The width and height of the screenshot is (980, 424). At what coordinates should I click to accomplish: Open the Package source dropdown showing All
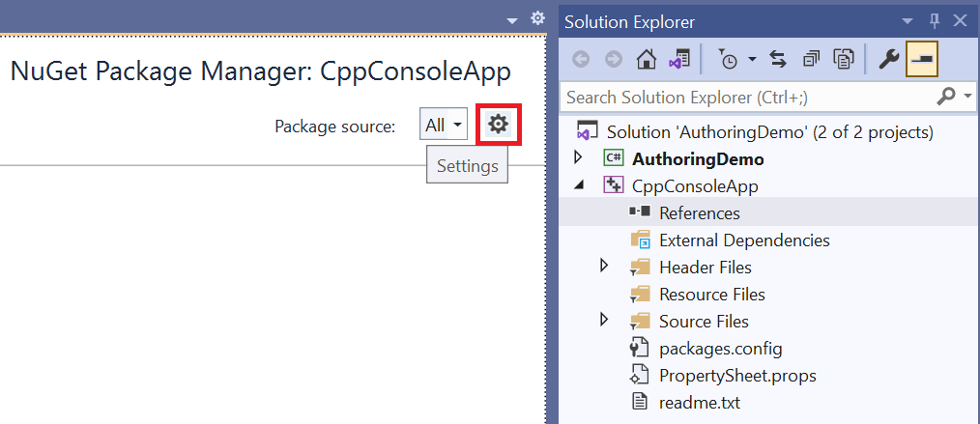pos(443,125)
